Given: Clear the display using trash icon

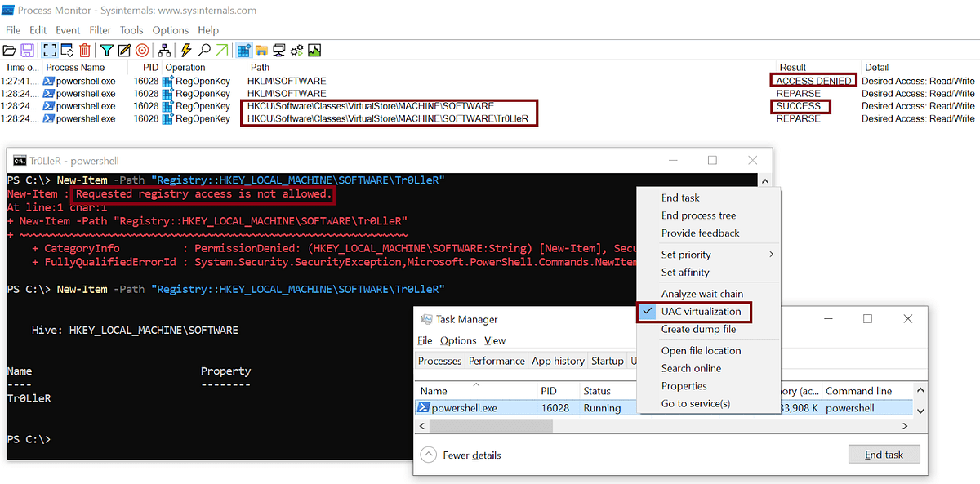Looking at the screenshot, I should coord(85,48).
